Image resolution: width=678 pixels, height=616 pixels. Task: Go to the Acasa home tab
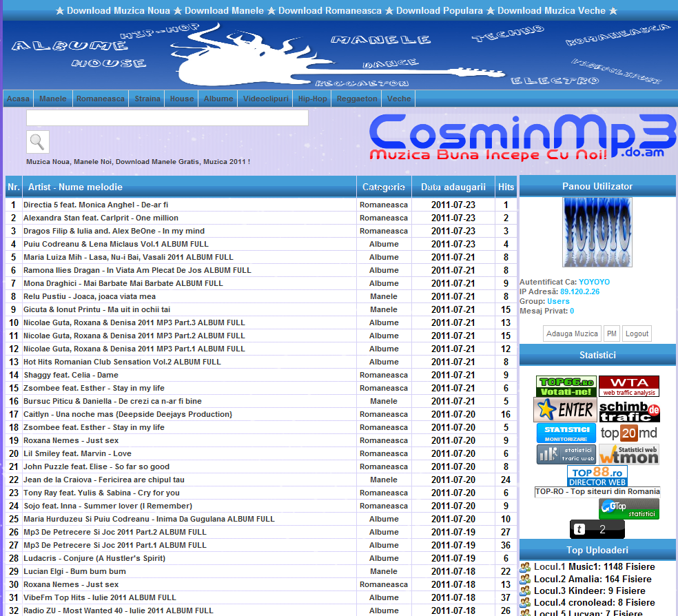[18, 99]
